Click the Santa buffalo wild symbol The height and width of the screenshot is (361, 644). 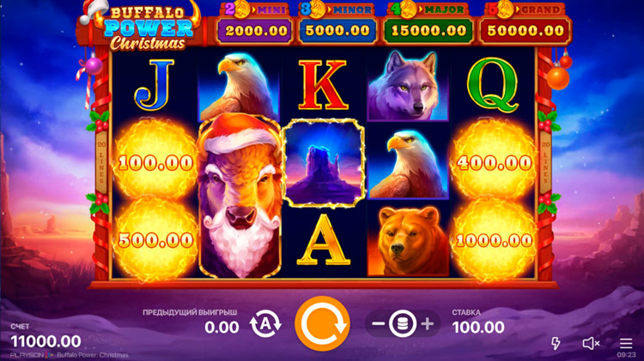pyautogui.click(x=240, y=197)
